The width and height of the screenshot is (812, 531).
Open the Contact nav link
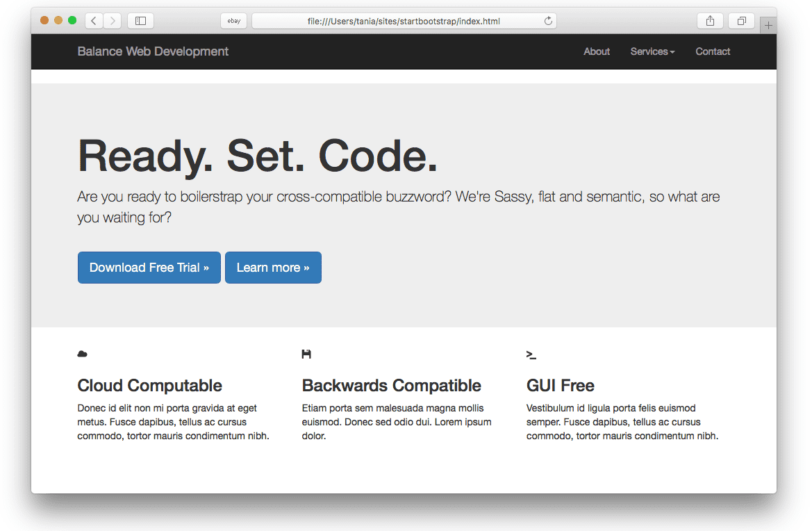[713, 51]
